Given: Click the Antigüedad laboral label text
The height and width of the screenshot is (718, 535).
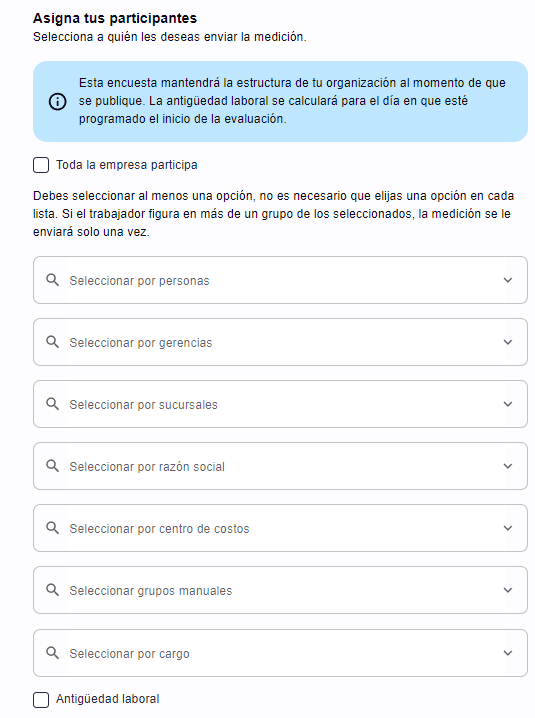Looking at the screenshot, I should 108,699.
